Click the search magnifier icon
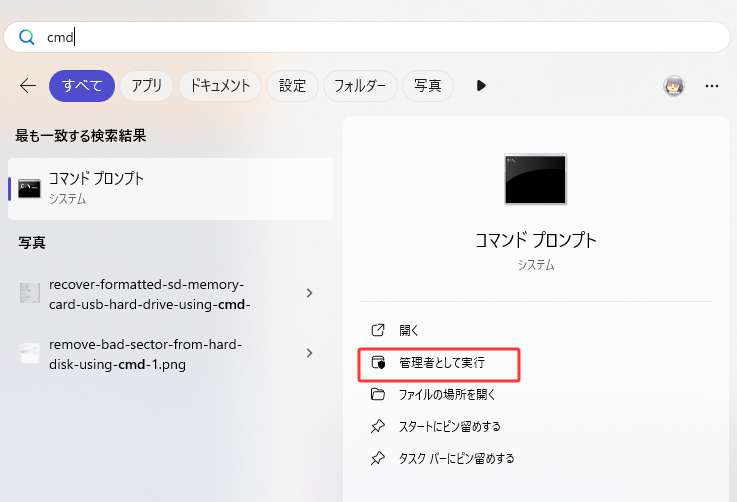The height and width of the screenshot is (502, 737). pyautogui.click(x=27, y=37)
